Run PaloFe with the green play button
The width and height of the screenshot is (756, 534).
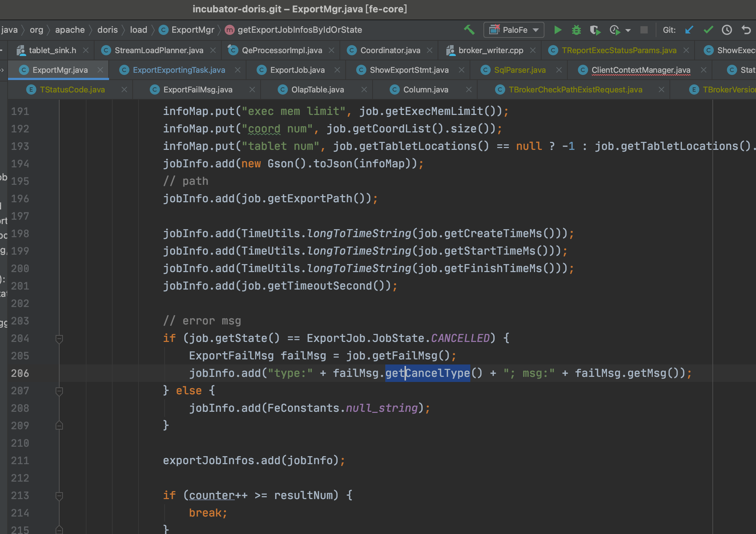pos(558,30)
